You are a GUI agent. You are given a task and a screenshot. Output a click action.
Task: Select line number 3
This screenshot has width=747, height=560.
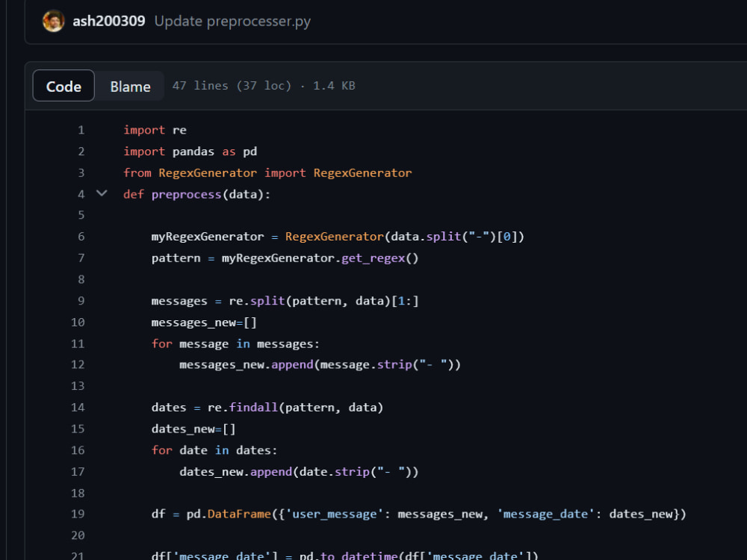point(81,173)
